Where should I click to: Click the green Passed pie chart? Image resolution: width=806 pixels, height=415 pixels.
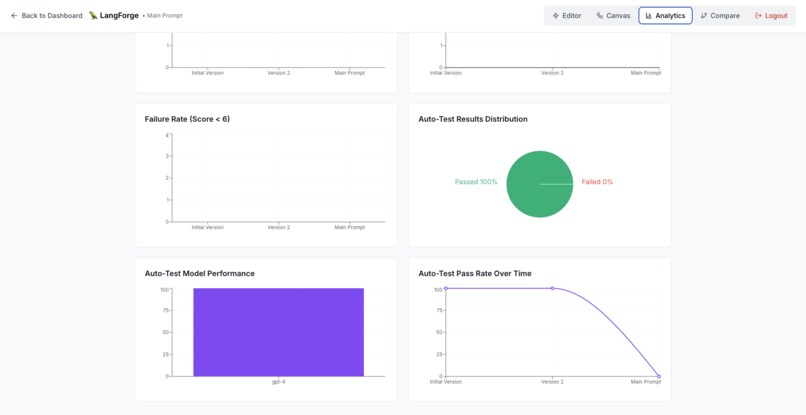540,184
